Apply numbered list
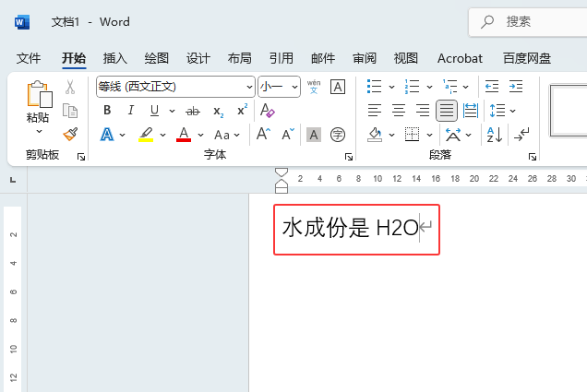 (412, 87)
